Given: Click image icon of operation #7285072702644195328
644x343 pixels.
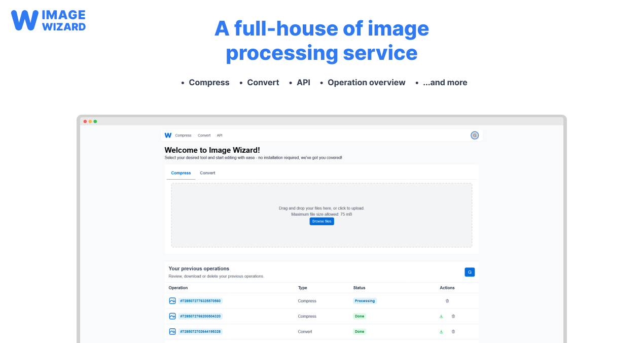Looking at the screenshot, I should (x=172, y=331).
